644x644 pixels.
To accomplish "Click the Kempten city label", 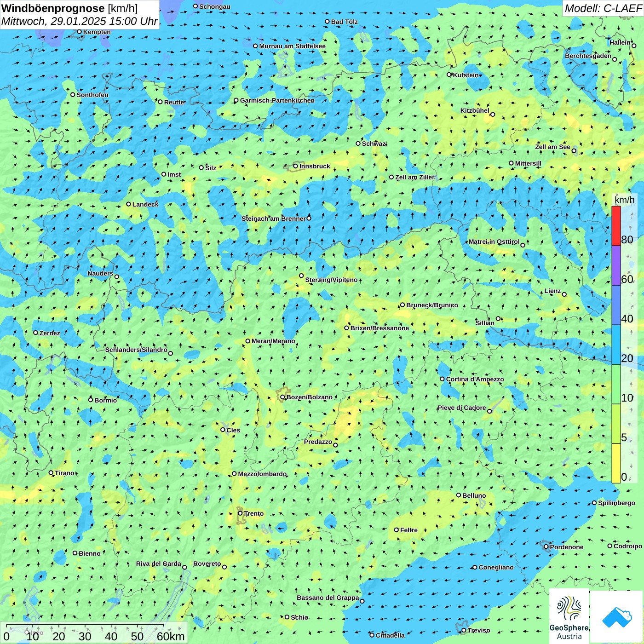I will pos(97,32).
